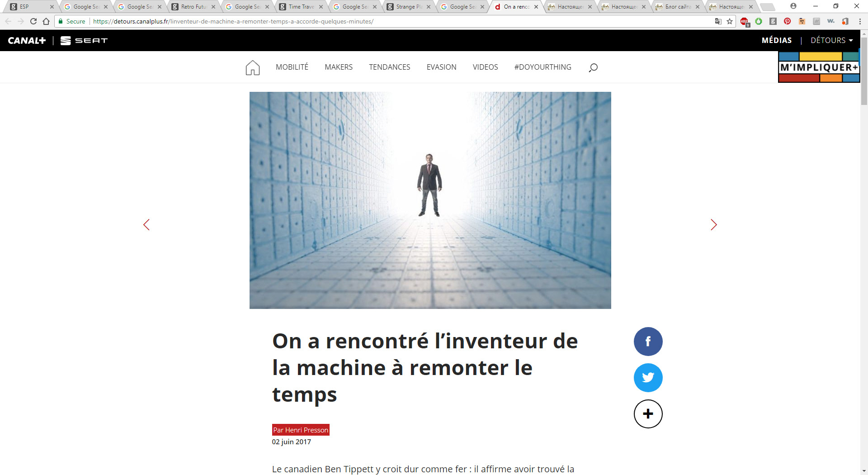Image resolution: width=868 pixels, height=475 pixels.
Task: Click the M'IMPLIQUER+ colorful banner
Action: click(819, 67)
